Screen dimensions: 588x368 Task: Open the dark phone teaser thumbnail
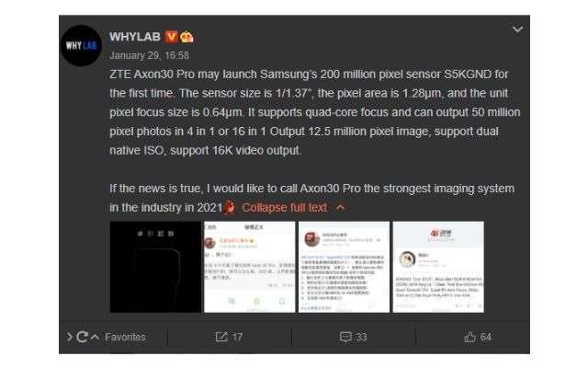(155, 267)
